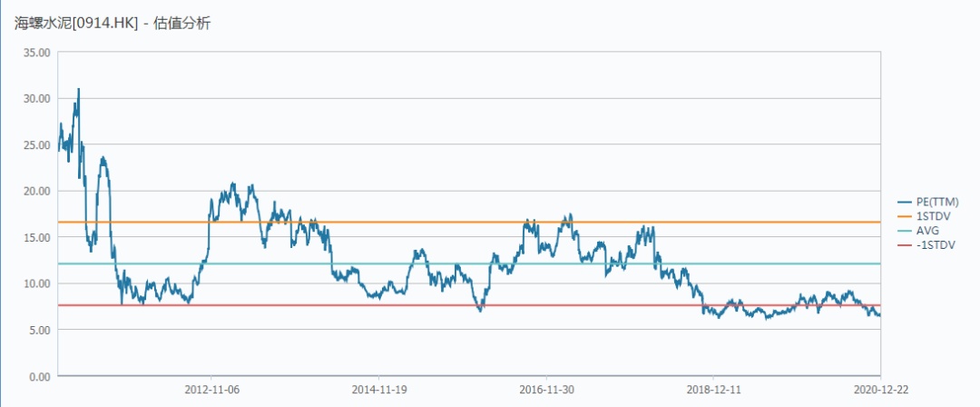Click the 2012-11-06 axis date label

point(211,389)
